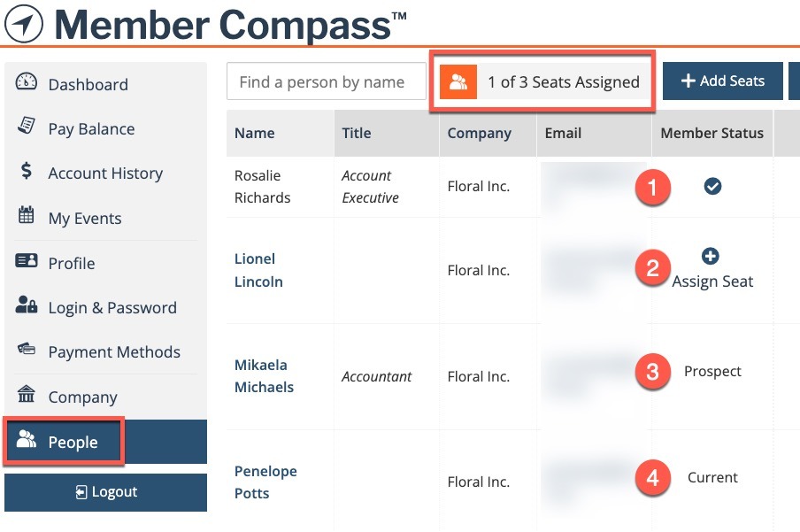The image size is (800, 532).
Task: Open Mikaela Michaels' profile link
Action: point(264,376)
